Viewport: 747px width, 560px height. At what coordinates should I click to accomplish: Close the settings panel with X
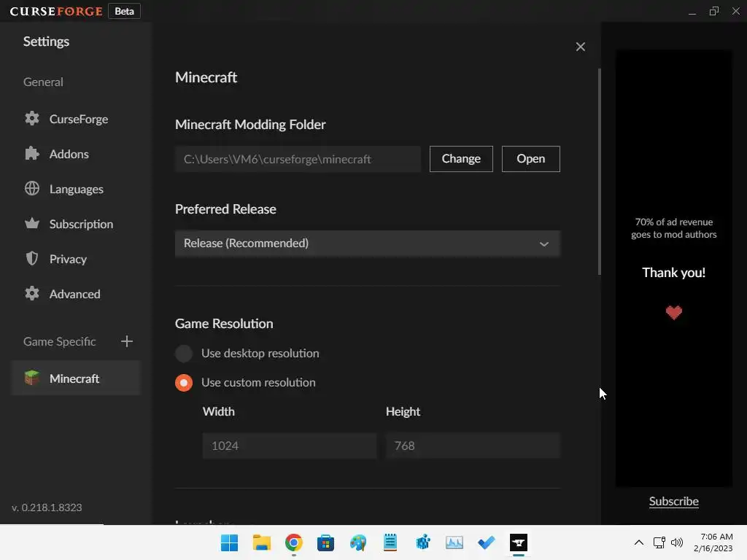580,47
